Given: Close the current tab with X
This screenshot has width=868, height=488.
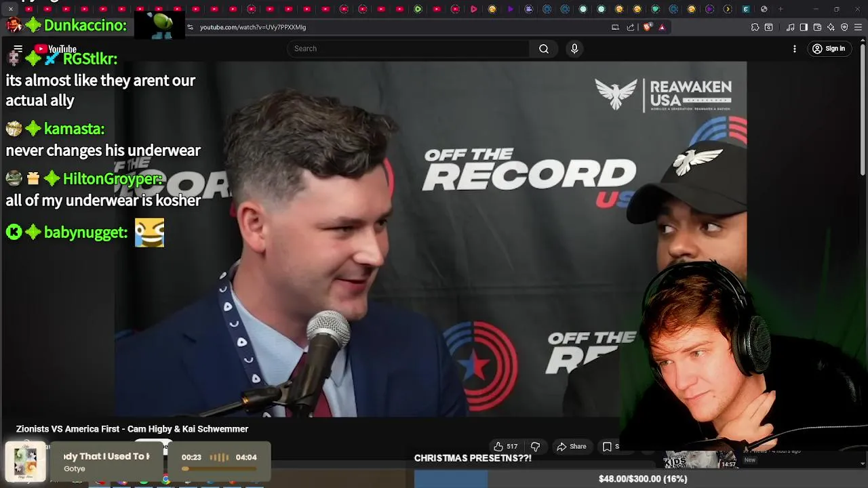Looking at the screenshot, I should point(11,9).
